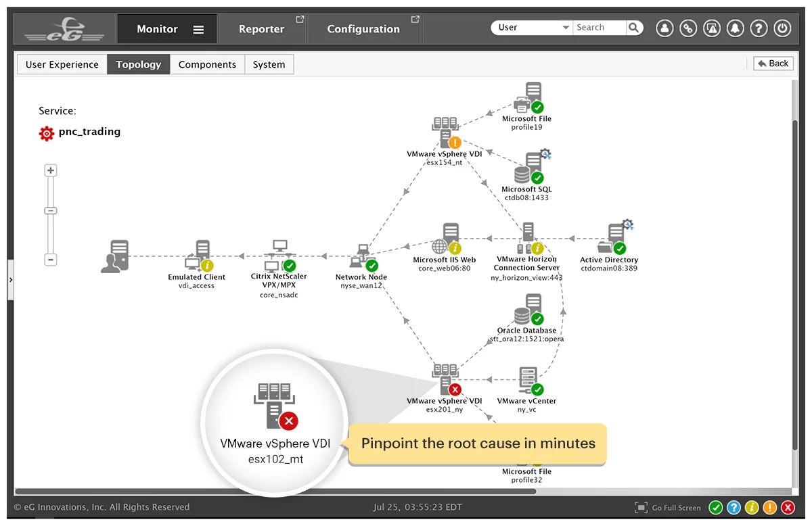This screenshot has height=526, width=812.
Task: Select the Microsoft File profile19 node
Action: tap(528, 98)
